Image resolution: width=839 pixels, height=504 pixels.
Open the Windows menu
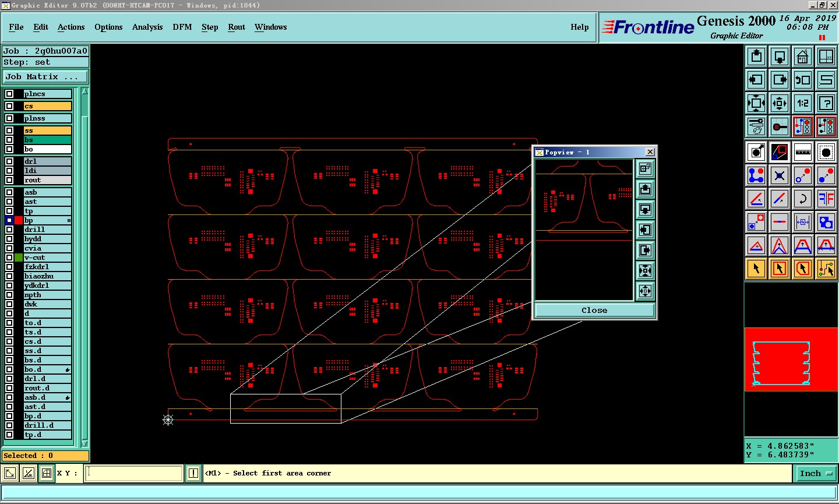271,27
